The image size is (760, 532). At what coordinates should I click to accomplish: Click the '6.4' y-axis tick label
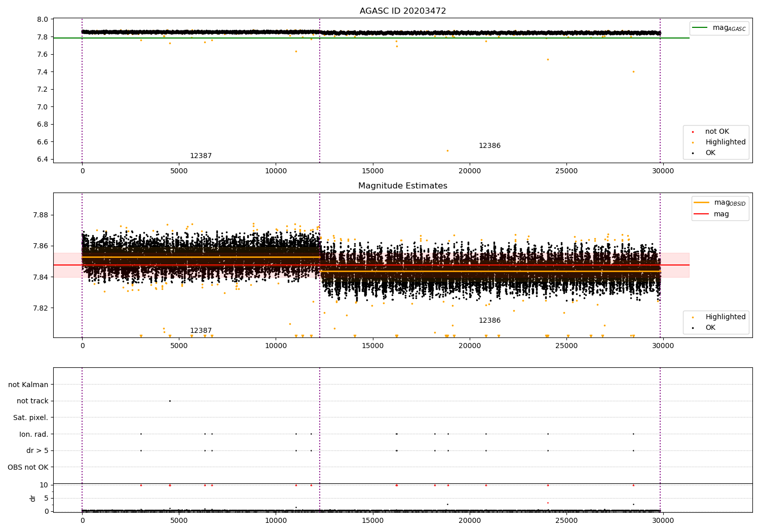(43, 160)
